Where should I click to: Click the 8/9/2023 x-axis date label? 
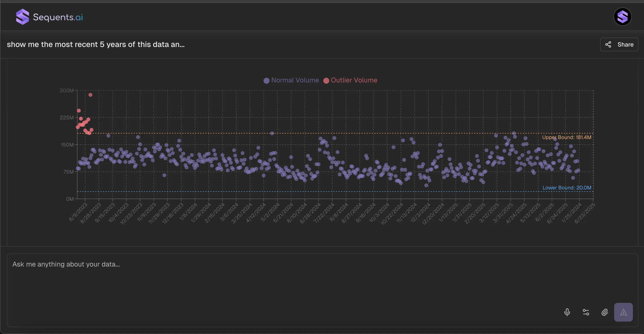click(78, 212)
